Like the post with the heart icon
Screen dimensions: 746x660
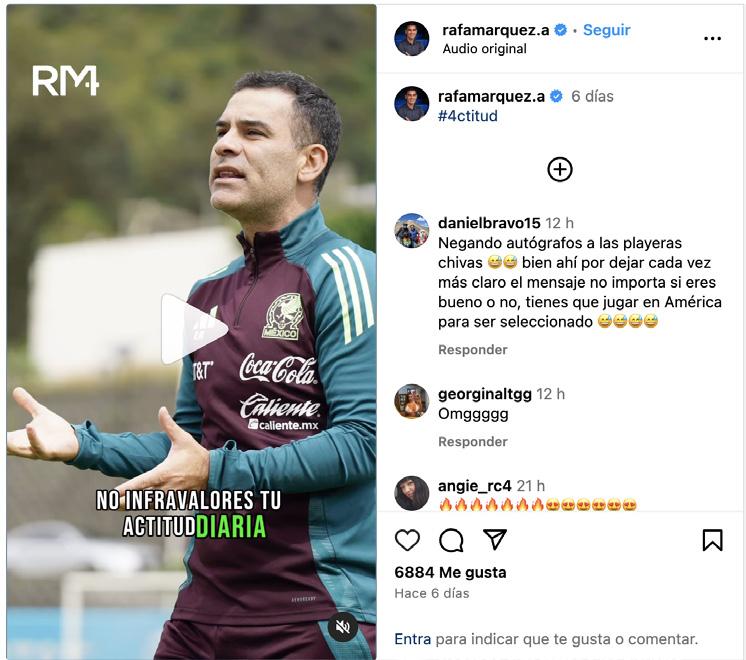tap(407, 540)
